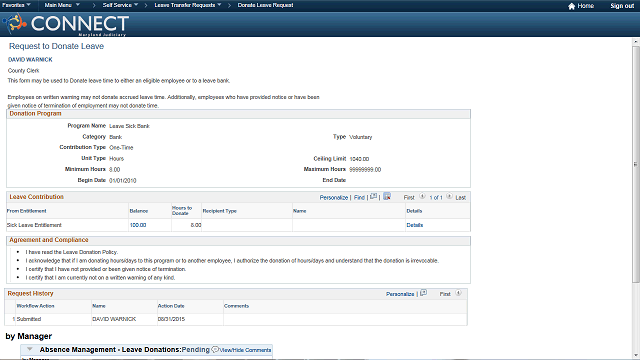Click First in Leave Contribution navigation
This screenshot has height=360, width=640.
pyautogui.click(x=409, y=198)
